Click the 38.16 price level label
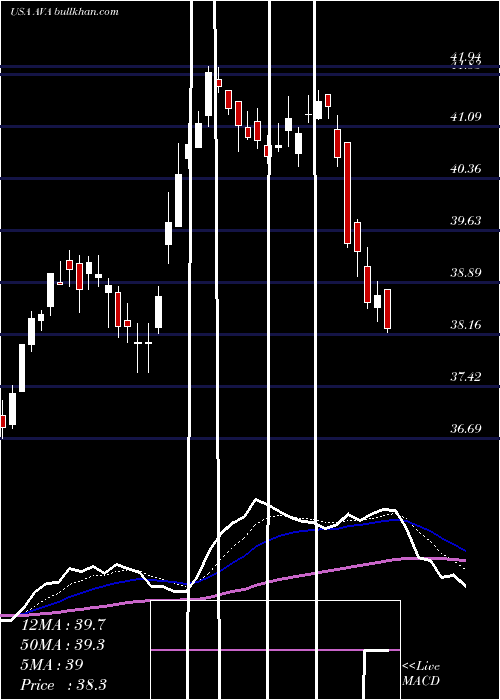Screen dimensions: 500x700 click(x=466, y=325)
